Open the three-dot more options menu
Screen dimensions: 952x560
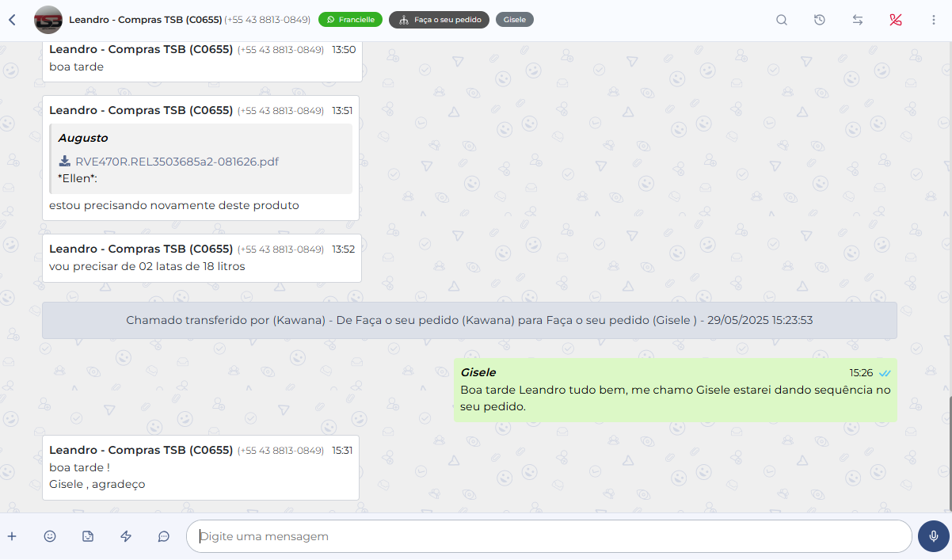(x=934, y=20)
